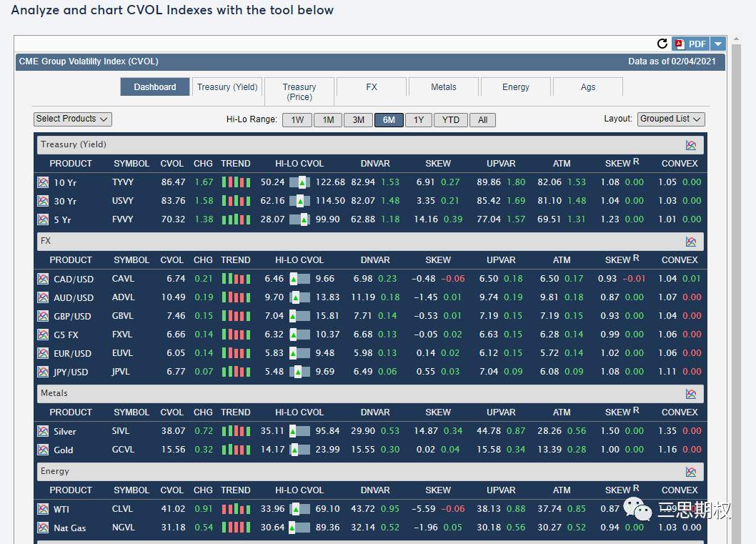Click chart icon for EUR/USD row
Viewport: 756px width, 544px height.
43,353
